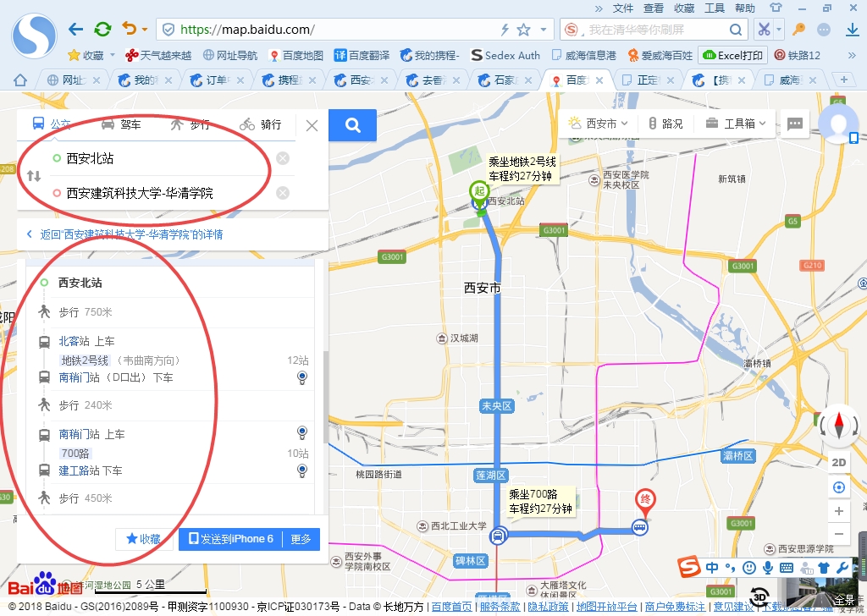The height and width of the screenshot is (616, 867).
Task: Open the 全景 panorama thumbnail
Action: [828, 595]
